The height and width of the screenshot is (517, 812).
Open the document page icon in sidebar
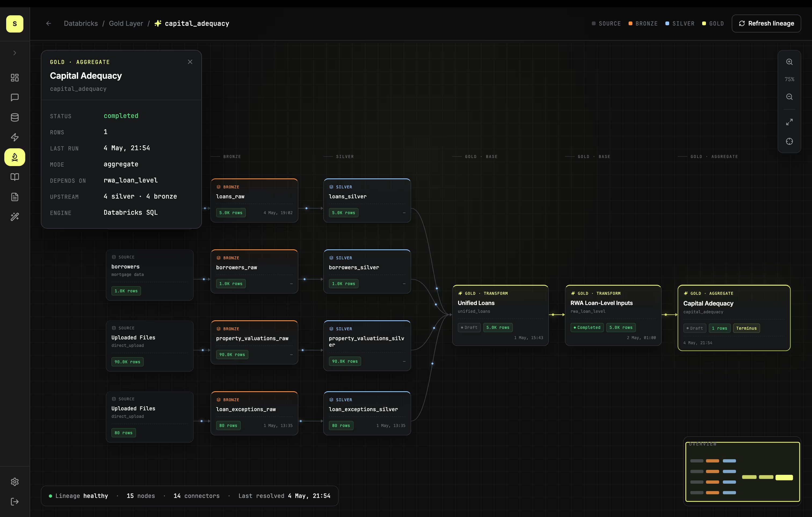pos(15,197)
